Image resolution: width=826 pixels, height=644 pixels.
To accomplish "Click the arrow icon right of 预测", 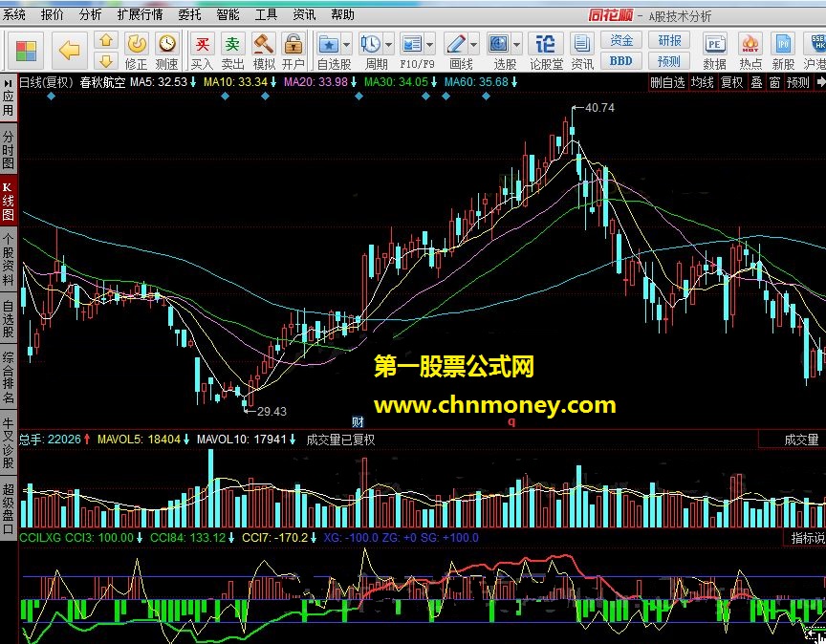I will 820,82.
